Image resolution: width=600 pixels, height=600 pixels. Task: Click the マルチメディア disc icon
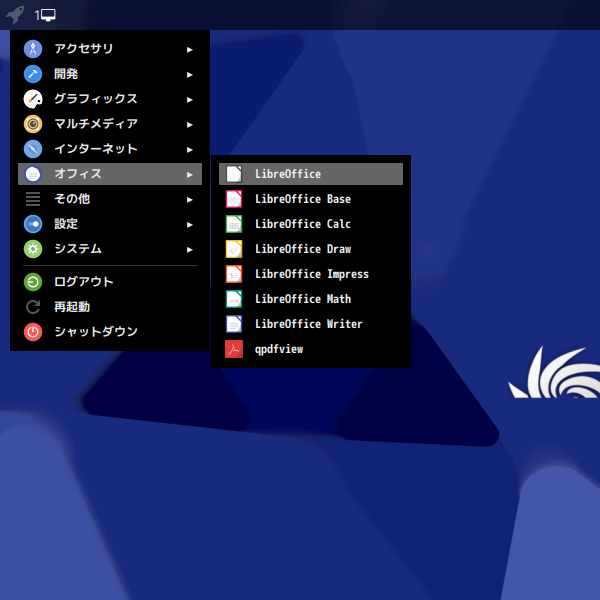tap(33, 124)
